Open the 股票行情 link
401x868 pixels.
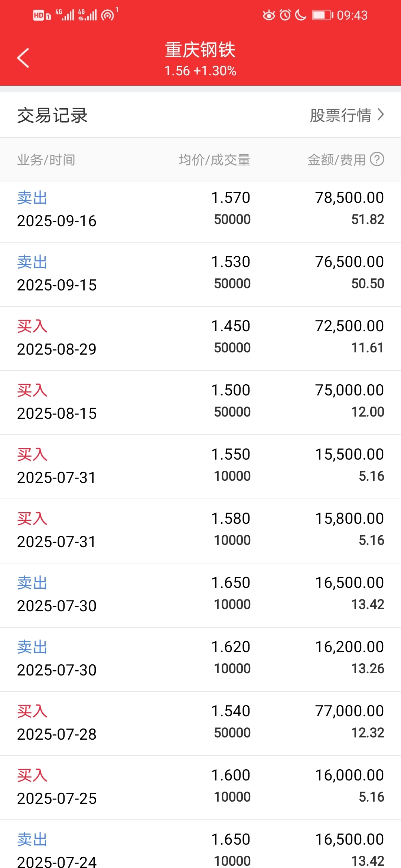tap(347, 115)
